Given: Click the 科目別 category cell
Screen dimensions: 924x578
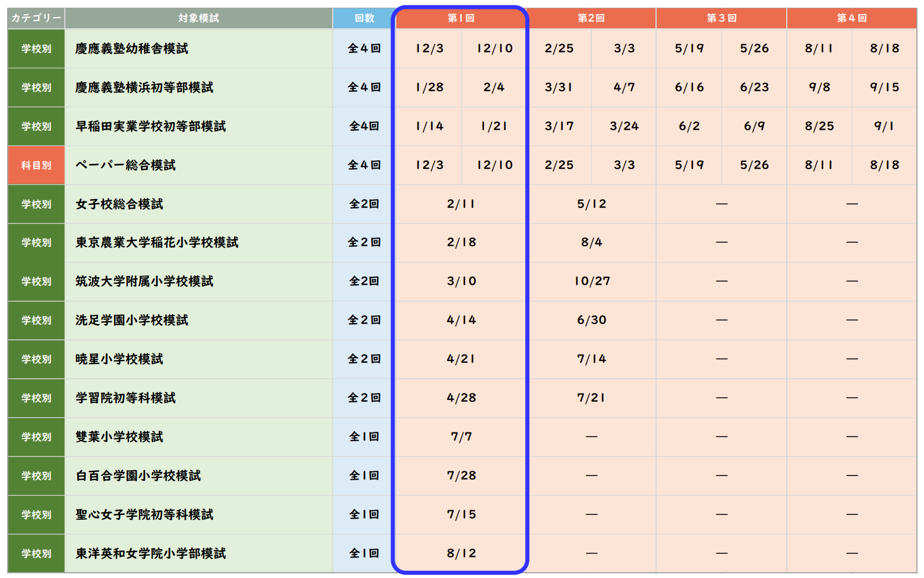Looking at the screenshot, I should pos(36,166).
